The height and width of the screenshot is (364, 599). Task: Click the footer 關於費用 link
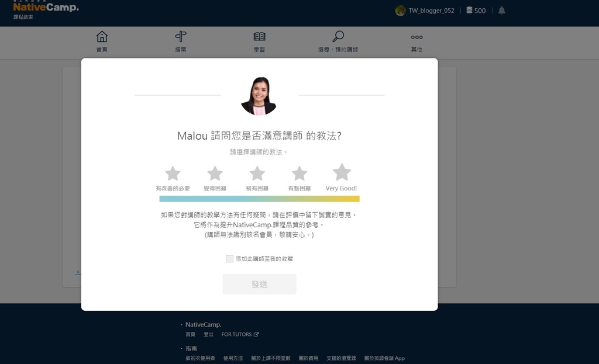click(308, 358)
